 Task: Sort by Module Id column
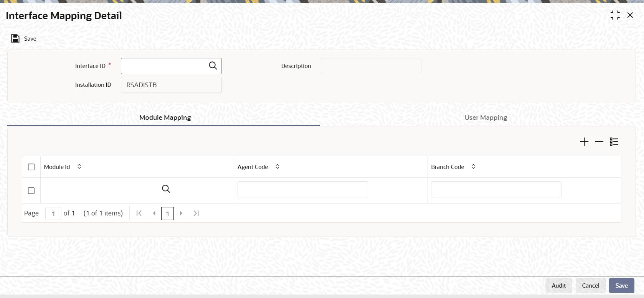(79, 167)
